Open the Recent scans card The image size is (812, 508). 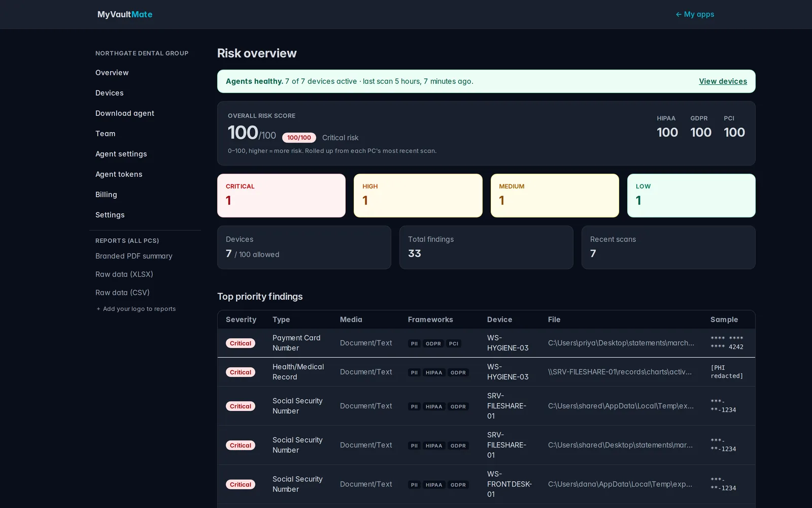tap(668, 247)
